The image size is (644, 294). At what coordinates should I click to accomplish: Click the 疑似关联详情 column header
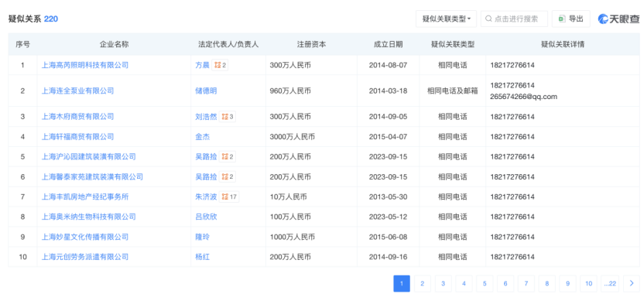(x=563, y=44)
